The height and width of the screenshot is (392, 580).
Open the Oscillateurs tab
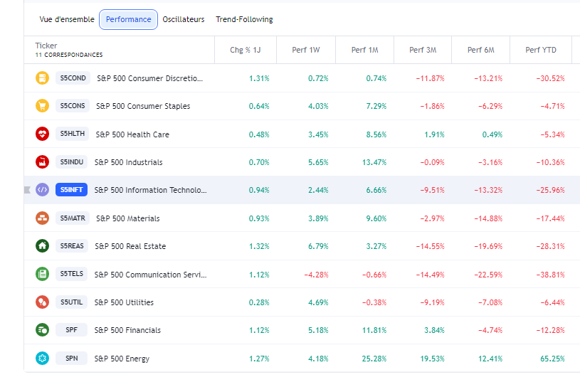[184, 19]
